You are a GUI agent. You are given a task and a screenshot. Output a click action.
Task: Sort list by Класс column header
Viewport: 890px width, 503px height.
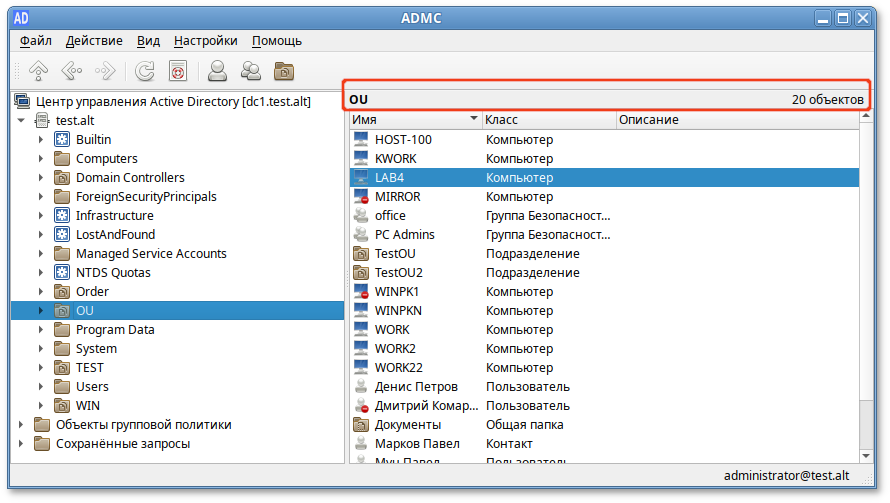547,120
